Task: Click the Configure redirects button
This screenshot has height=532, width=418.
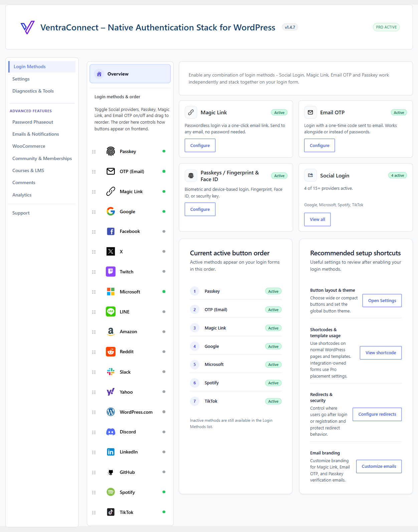Action: [377, 414]
